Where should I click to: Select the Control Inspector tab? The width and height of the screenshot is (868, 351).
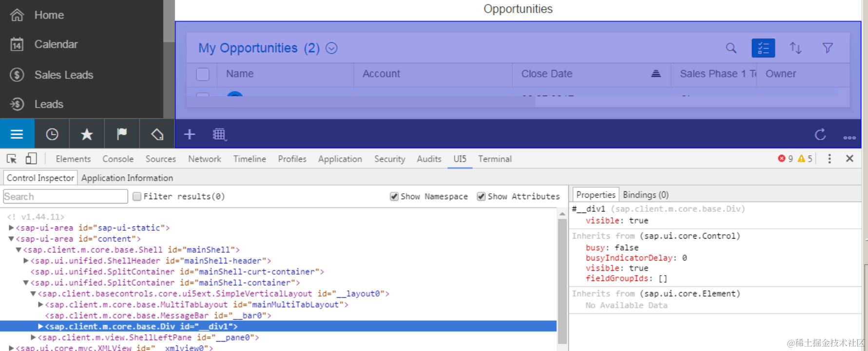coord(40,178)
